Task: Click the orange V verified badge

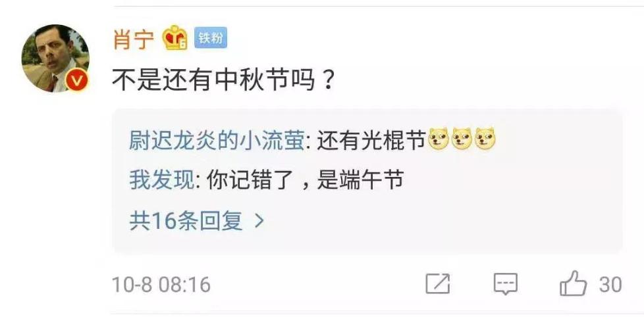Action: 77,80
